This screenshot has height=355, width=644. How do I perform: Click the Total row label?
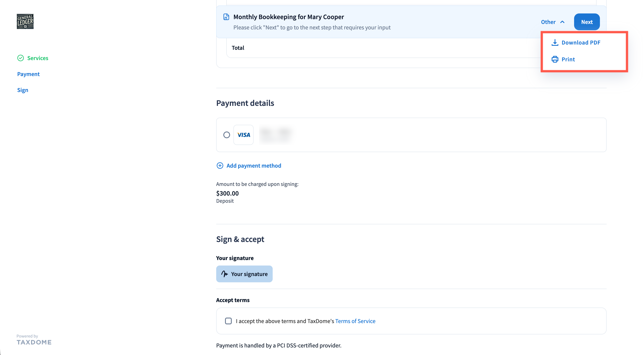[238, 48]
